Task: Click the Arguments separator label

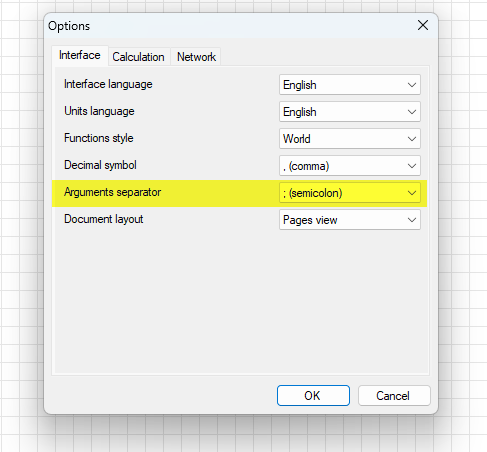Action: tap(113, 192)
